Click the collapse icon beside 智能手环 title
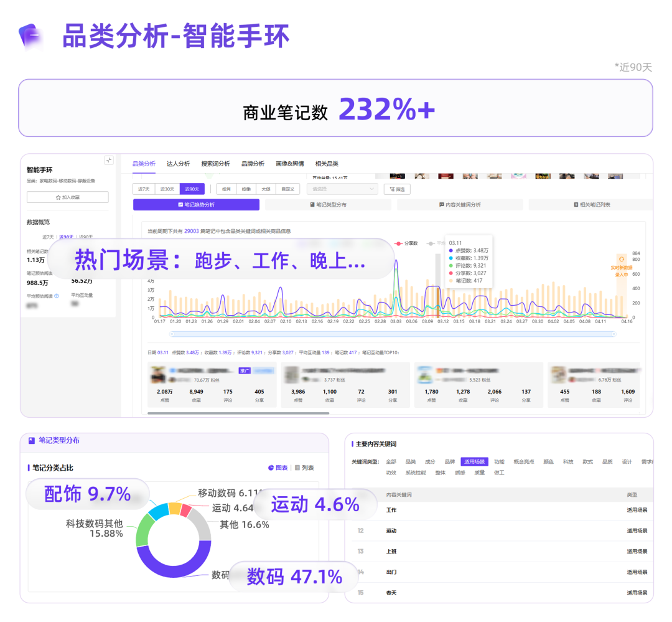 109,160
